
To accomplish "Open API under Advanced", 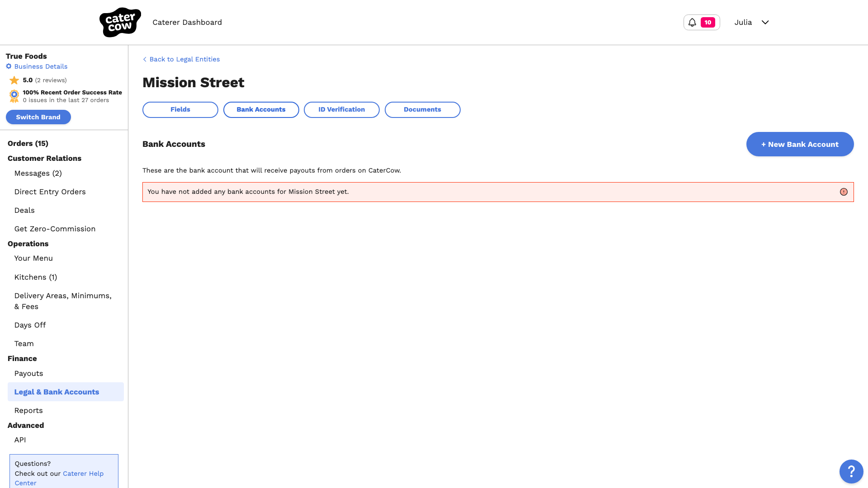I will pyautogui.click(x=20, y=440).
